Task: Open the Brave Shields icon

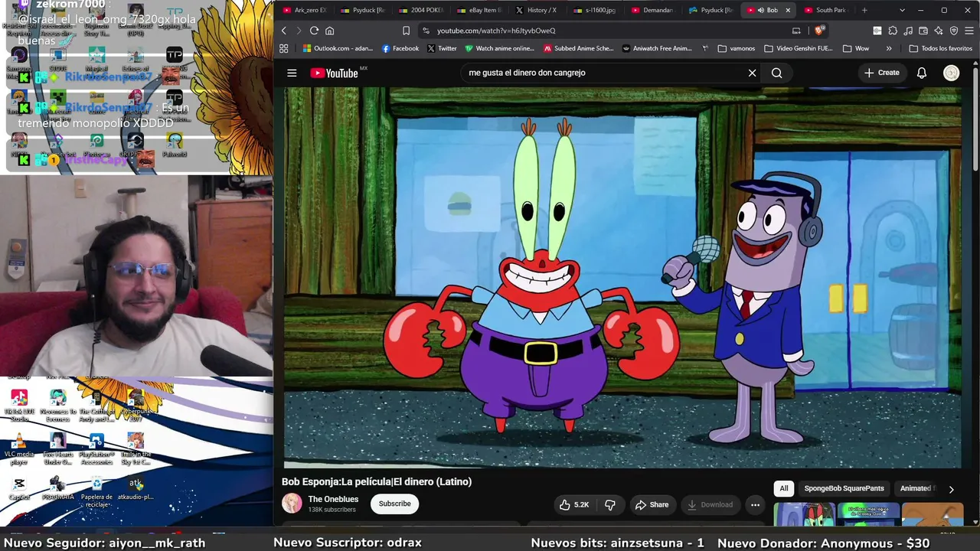Action: (818, 31)
